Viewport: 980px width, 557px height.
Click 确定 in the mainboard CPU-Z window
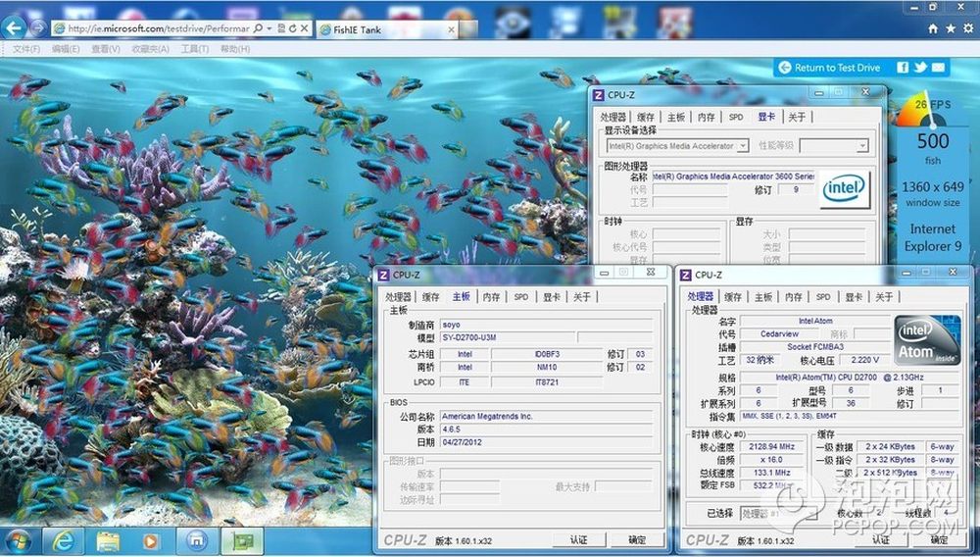(x=637, y=540)
